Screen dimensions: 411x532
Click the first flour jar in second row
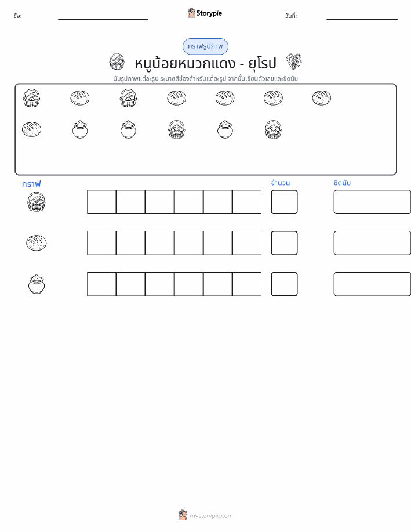[80, 129]
